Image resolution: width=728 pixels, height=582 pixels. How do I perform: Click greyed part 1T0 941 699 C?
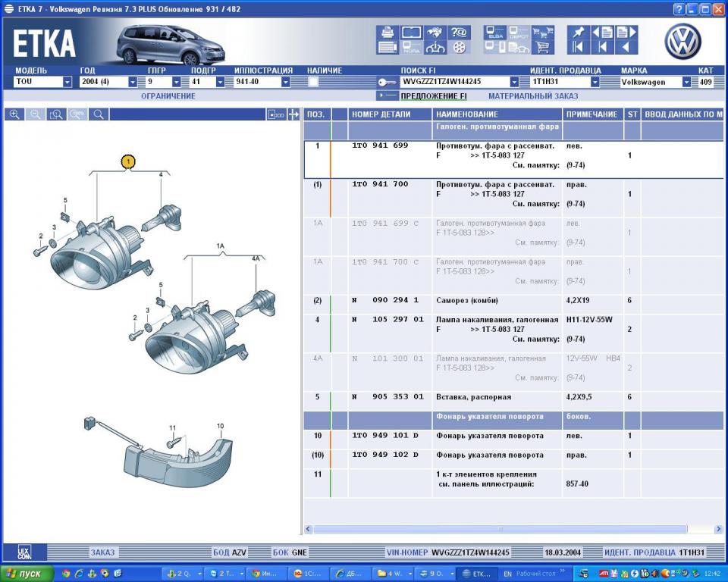click(385, 224)
